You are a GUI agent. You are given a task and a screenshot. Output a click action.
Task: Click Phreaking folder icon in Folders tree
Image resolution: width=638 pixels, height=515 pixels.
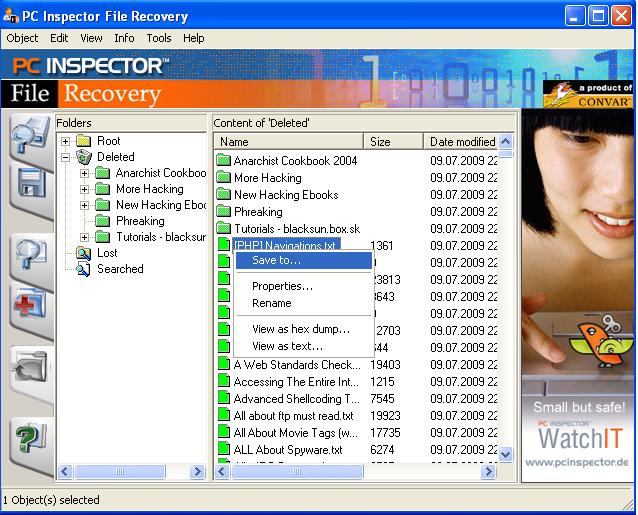click(103, 221)
